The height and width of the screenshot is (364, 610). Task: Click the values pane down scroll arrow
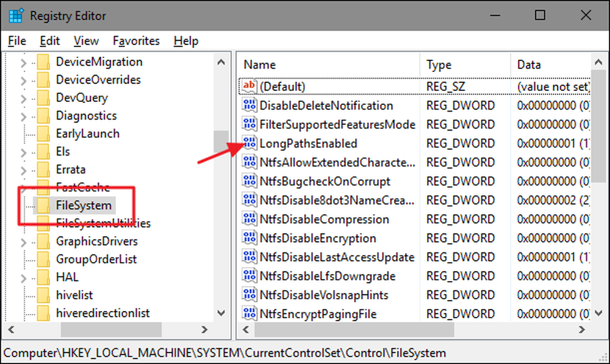(599, 313)
